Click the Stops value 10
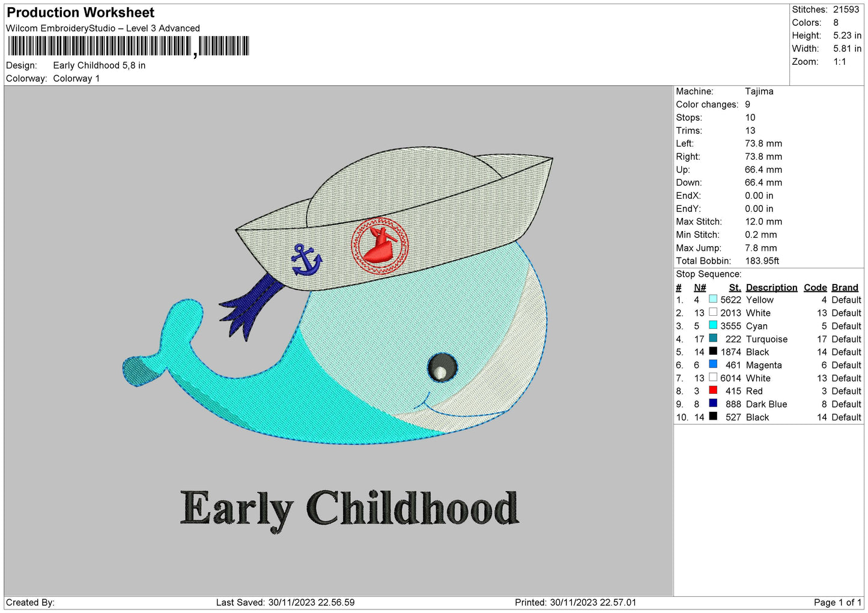The height and width of the screenshot is (613, 868). 750,118
